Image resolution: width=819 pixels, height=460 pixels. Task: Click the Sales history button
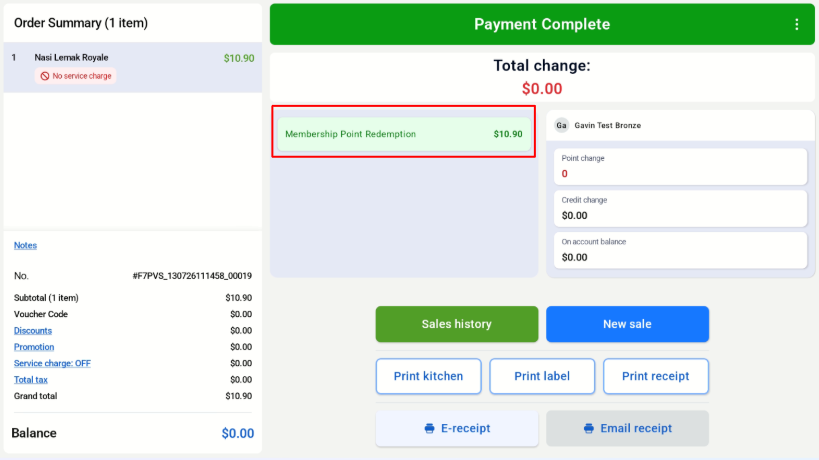457,324
